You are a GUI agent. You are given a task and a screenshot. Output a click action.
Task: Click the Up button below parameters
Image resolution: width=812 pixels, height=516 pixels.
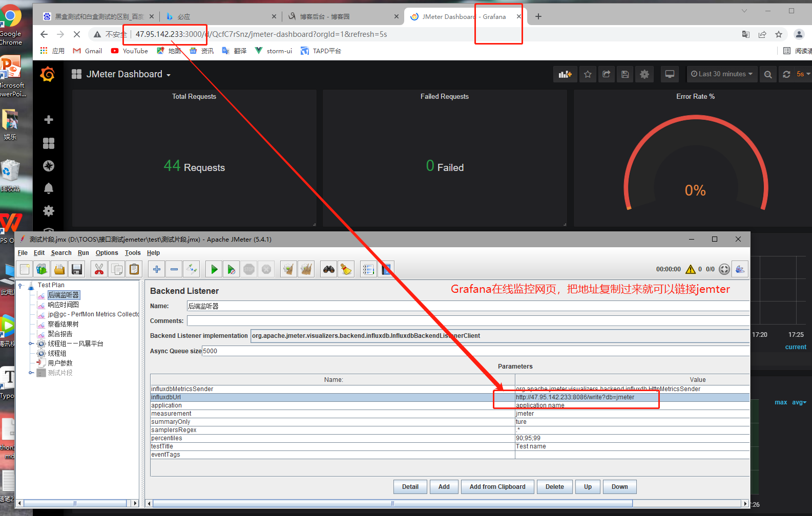point(588,487)
